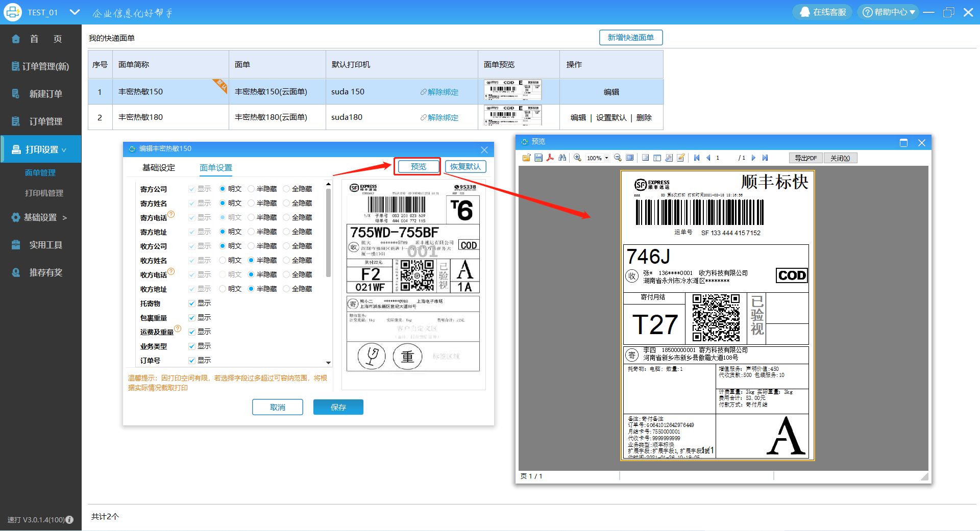Image resolution: width=980 pixels, height=531 pixels.
Task: Go to first page in preview
Action: [x=696, y=158]
